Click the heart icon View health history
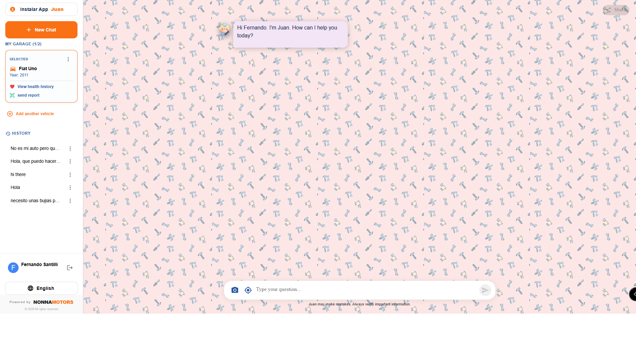The width and height of the screenshot is (636, 364). coord(12,87)
